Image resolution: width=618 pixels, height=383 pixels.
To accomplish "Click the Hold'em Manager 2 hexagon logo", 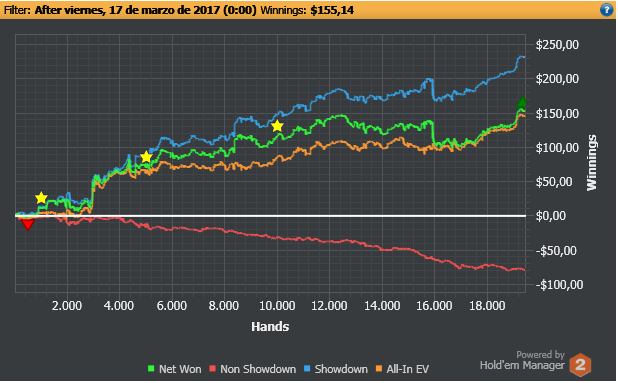I will tap(580, 365).
